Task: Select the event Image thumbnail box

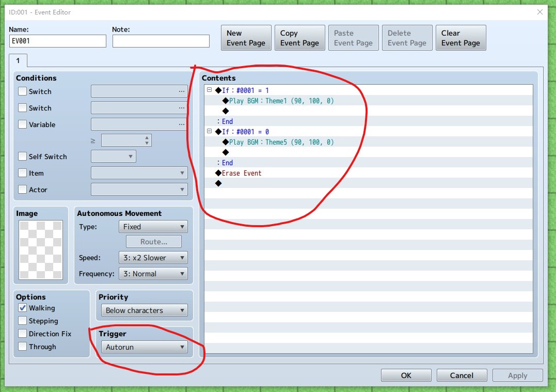Action: pyautogui.click(x=41, y=250)
